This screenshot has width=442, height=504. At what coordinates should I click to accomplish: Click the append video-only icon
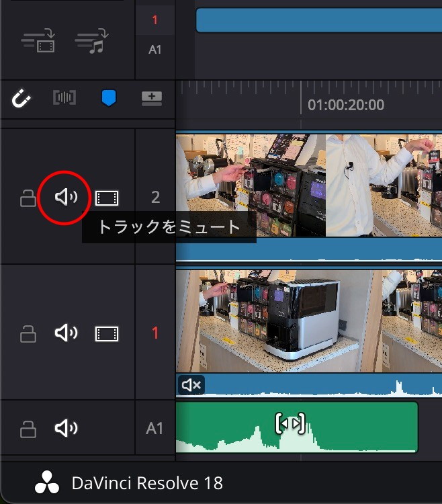pos(38,41)
